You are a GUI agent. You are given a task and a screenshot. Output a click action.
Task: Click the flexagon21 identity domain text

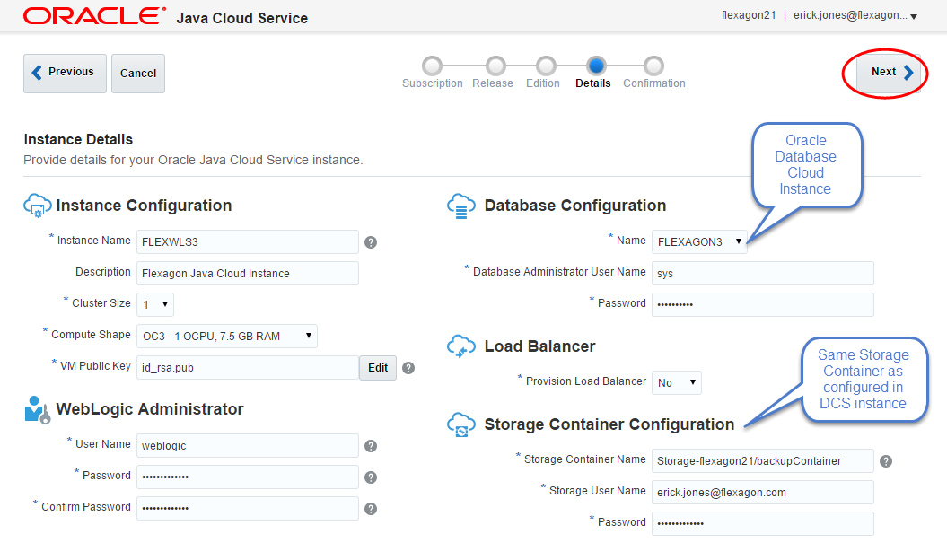(x=749, y=15)
